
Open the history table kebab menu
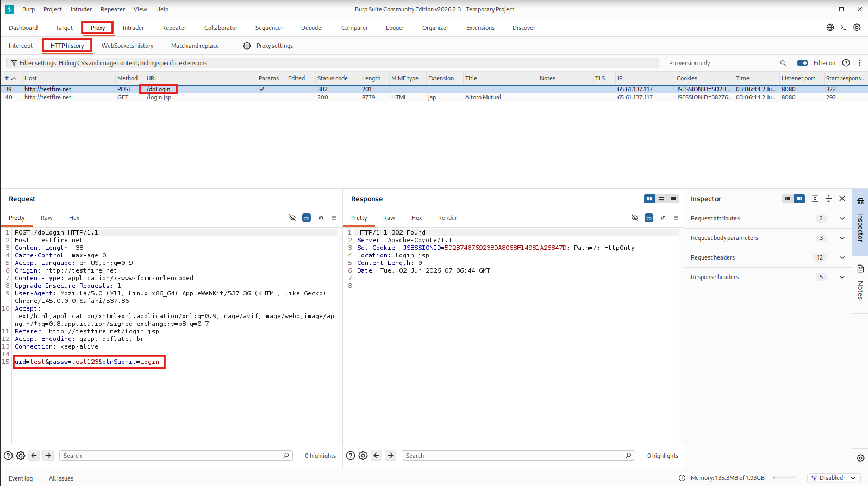point(859,63)
